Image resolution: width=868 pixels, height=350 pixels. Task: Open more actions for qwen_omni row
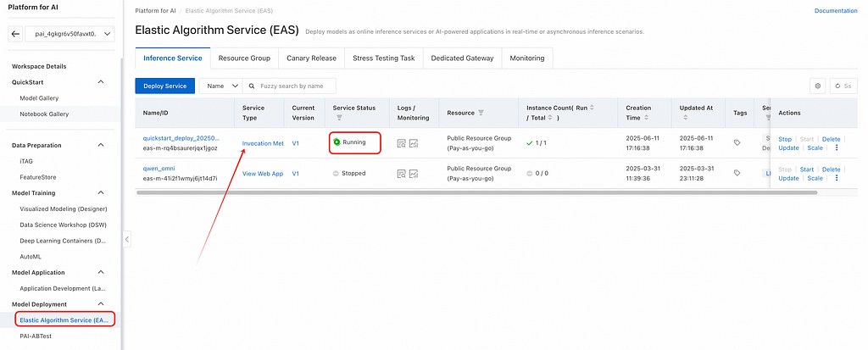[837, 178]
